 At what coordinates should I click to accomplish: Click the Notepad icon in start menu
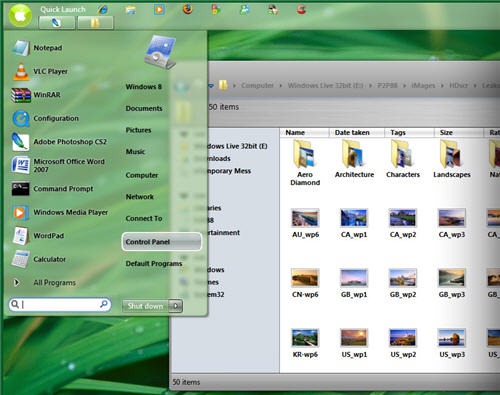(20, 48)
